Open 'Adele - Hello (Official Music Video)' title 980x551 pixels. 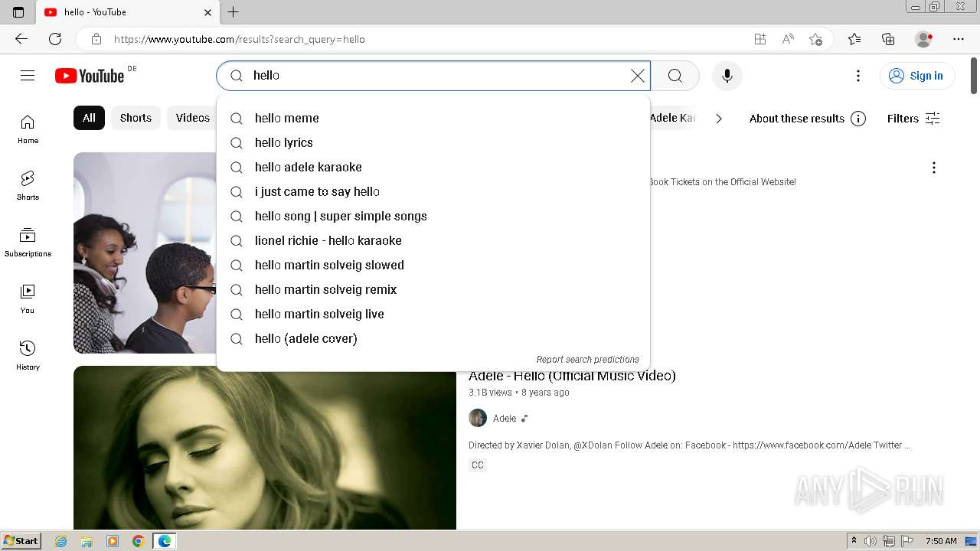click(x=572, y=376)
